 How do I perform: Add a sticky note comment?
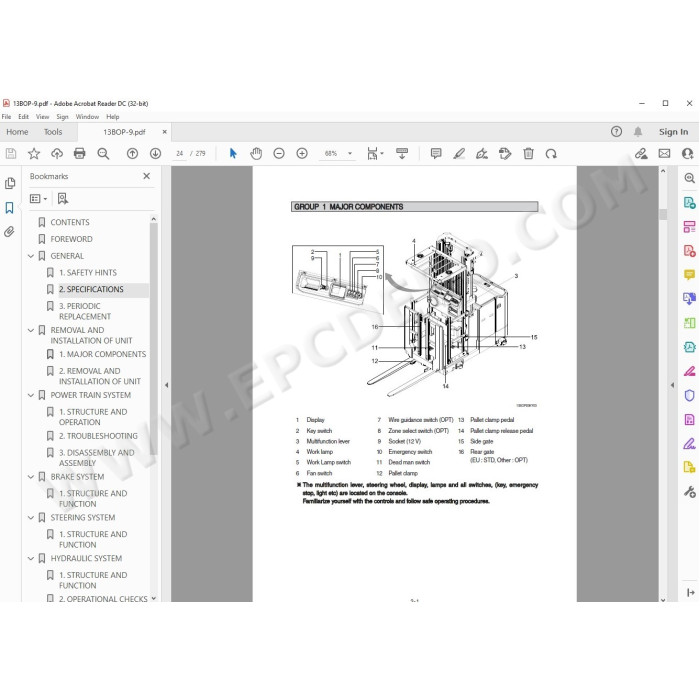click(x=436, y=154)
